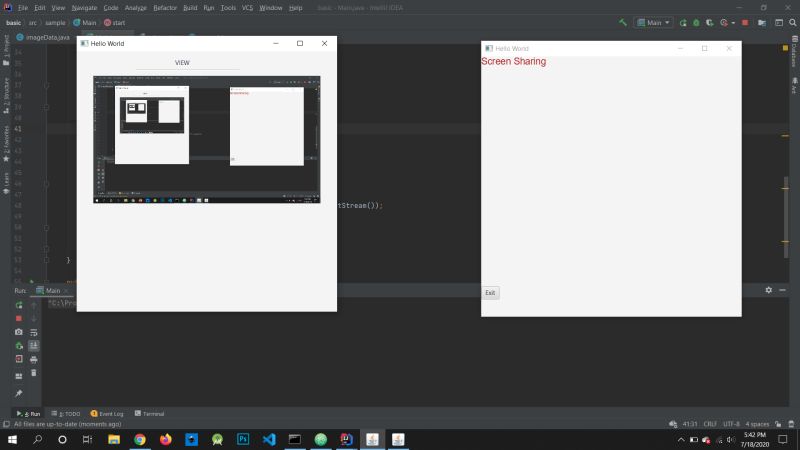Click the red Stop icon in top toolbar
The width and height of the screenshot is (800, 450).
click(x=745, y=22)
